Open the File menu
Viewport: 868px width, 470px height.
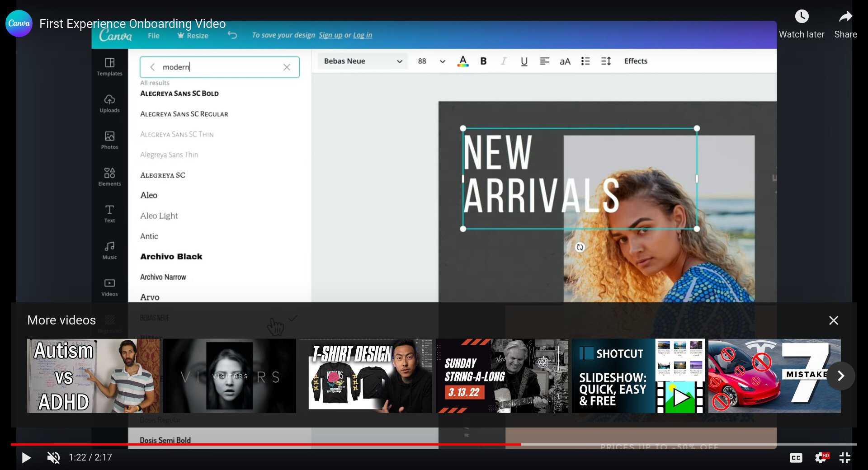coord(153,36)
